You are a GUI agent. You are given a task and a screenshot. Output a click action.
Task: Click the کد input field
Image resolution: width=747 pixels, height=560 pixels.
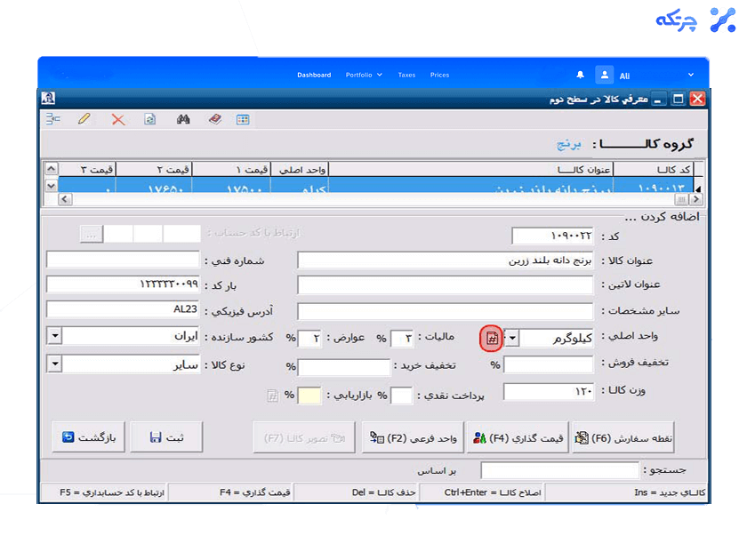[x=552, y=236]
